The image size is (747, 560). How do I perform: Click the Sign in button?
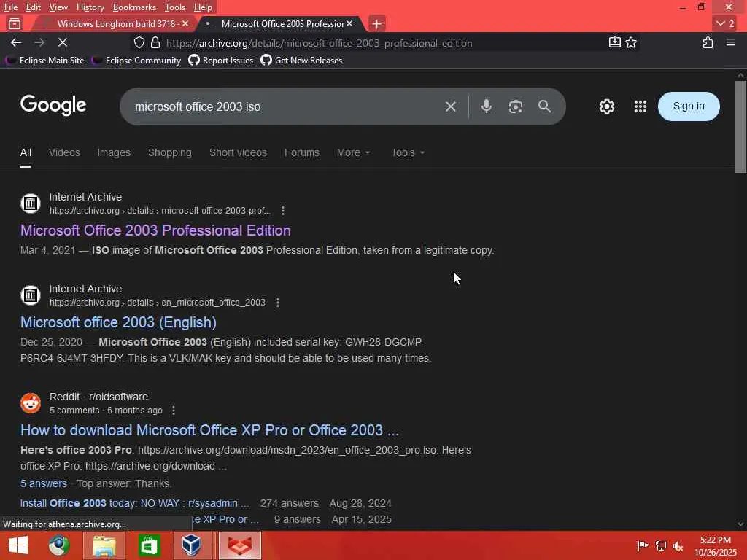[x=689, y=106]
